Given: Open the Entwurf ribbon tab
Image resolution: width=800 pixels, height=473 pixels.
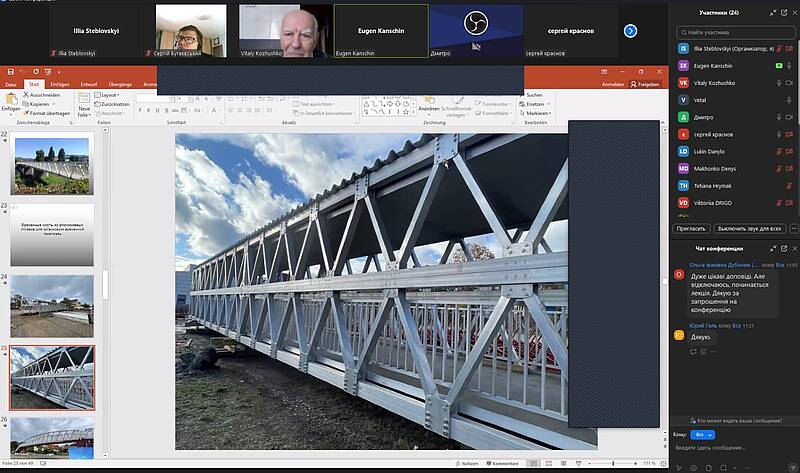Looking at the screenshot, I should pyautogui.click(x=88, y=84).
